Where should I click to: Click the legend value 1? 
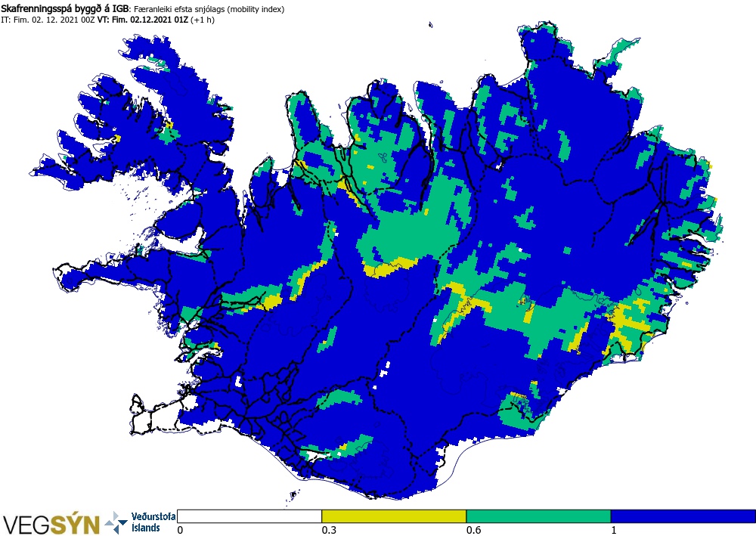[x=614, y=530]
